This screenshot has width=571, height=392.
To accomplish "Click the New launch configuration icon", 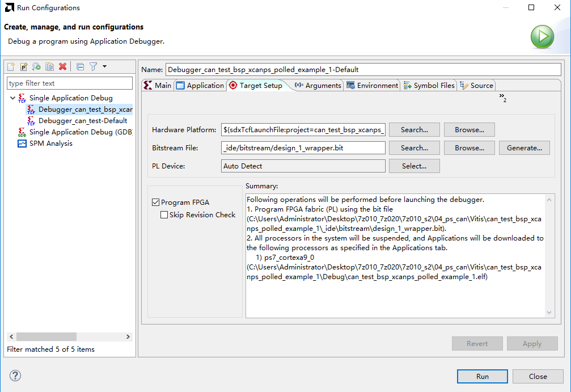I will [x=11, y=67].
